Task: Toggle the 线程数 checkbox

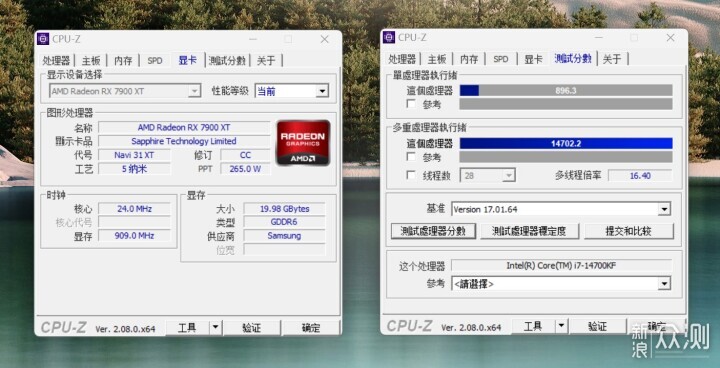Action: click(411, 175)
